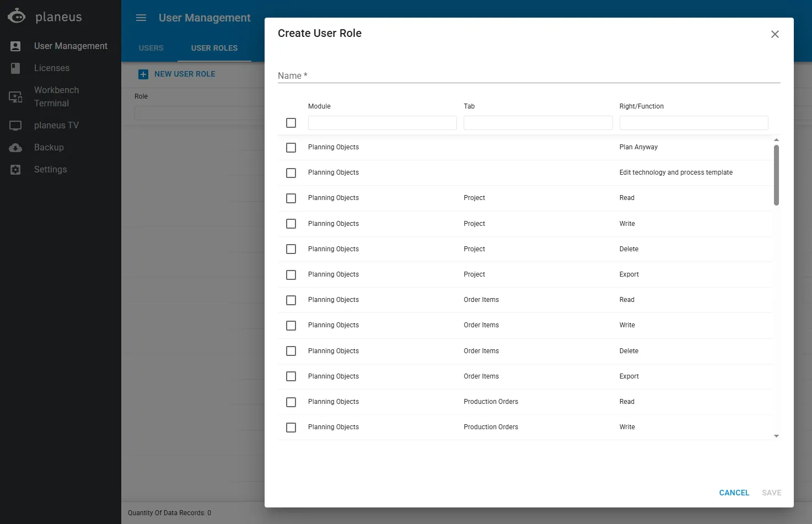Image resolution: width=812 pixels, height=524 pixels.
Task: Check the Project Read checkbox
Action: pyautogui.click(x=291, y=198)
